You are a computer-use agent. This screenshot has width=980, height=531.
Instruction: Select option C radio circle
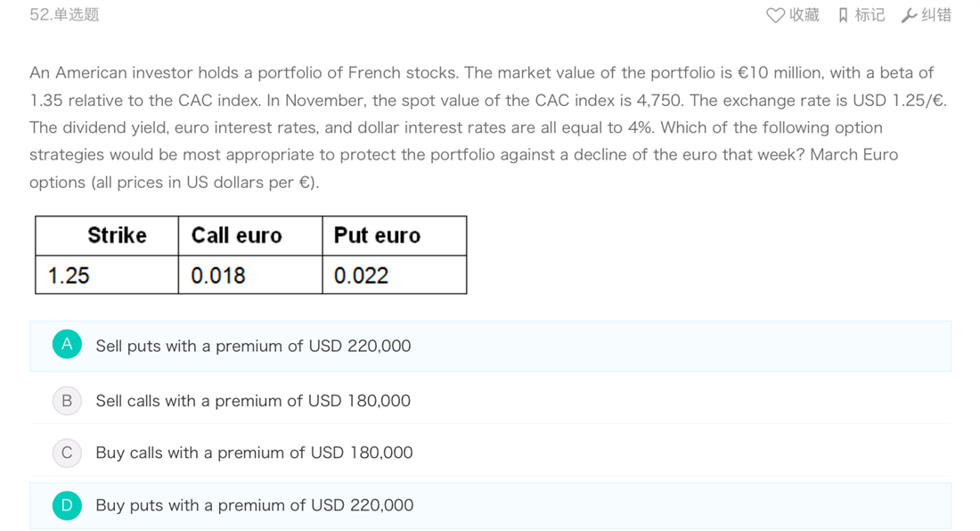pos(67,453)
